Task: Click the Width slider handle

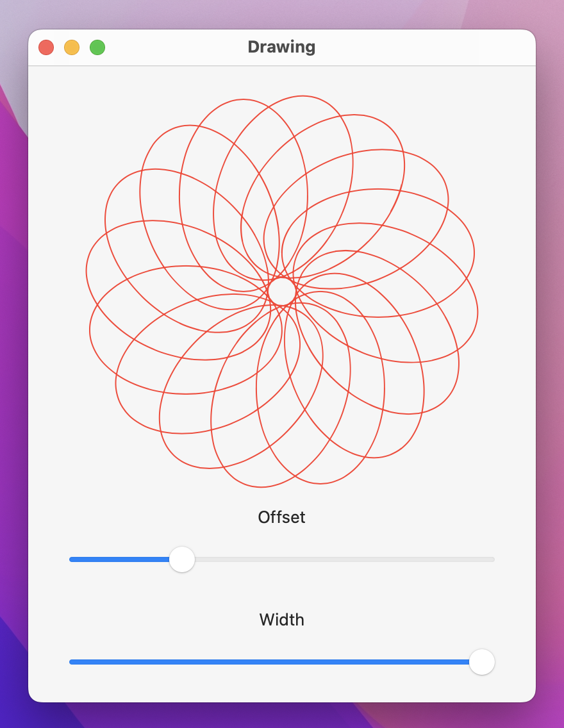Action: coord(482,662)
